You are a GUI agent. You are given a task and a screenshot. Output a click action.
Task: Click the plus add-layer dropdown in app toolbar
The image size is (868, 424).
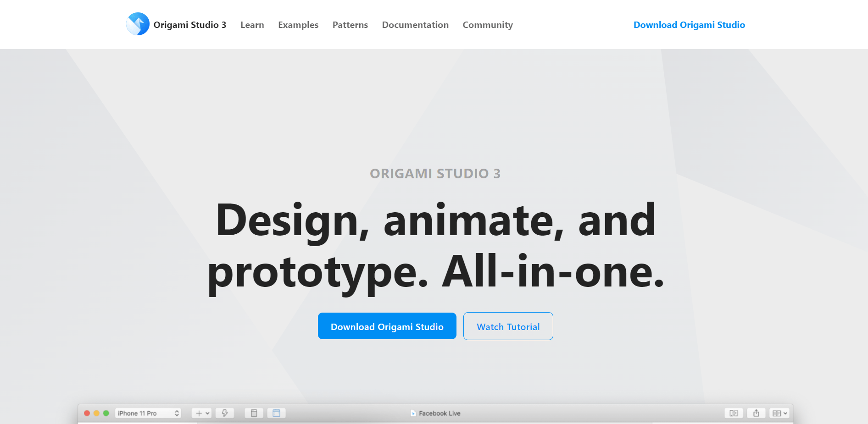(201, 413)
